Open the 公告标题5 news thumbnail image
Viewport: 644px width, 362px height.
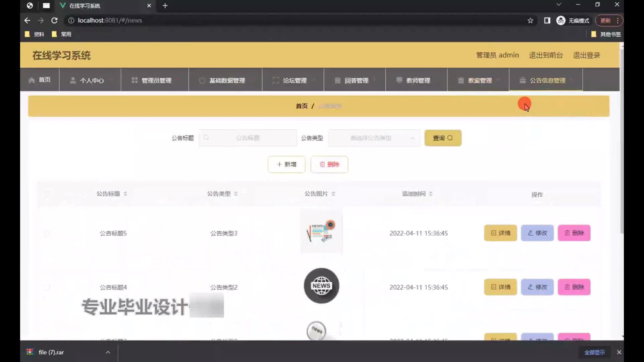pyautogui.click(x=321, y=232)
